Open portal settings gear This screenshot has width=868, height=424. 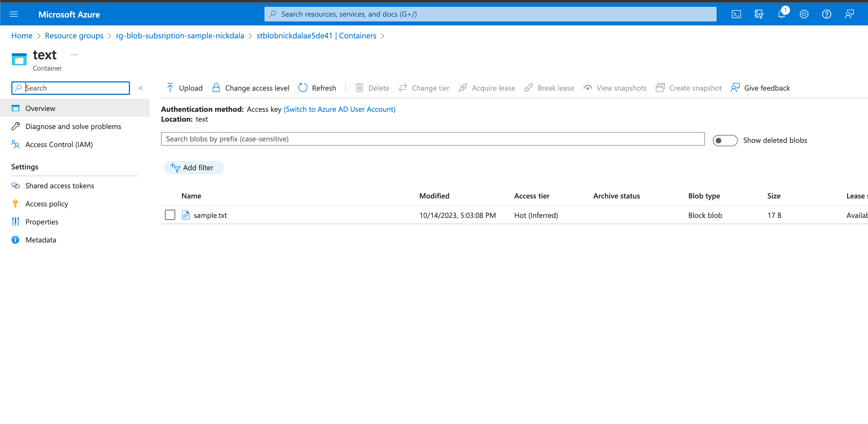(x=804, y=14)
